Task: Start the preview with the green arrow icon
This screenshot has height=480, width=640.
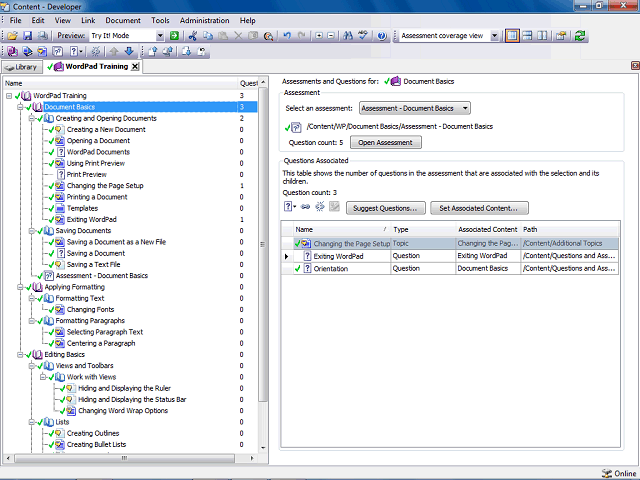Action: click(x=174, y=36)
